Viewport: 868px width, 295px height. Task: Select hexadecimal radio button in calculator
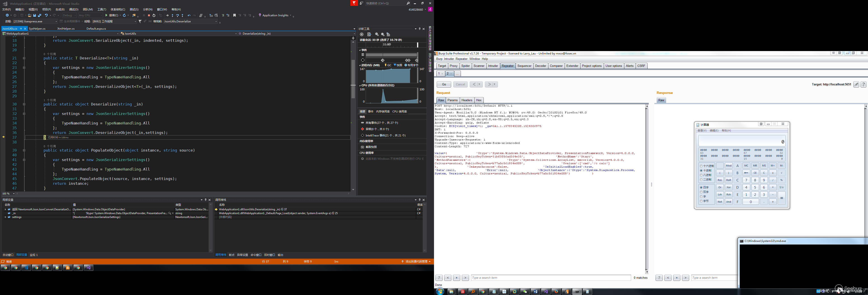701,166
